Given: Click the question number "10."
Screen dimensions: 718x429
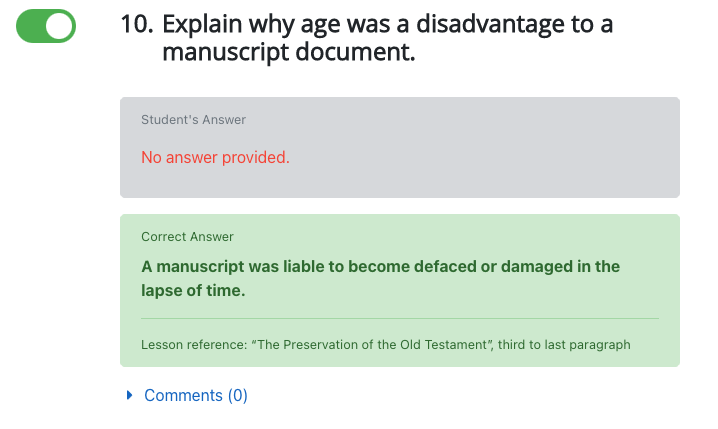Looking at the screenshot, I should (x=136, y=26).
